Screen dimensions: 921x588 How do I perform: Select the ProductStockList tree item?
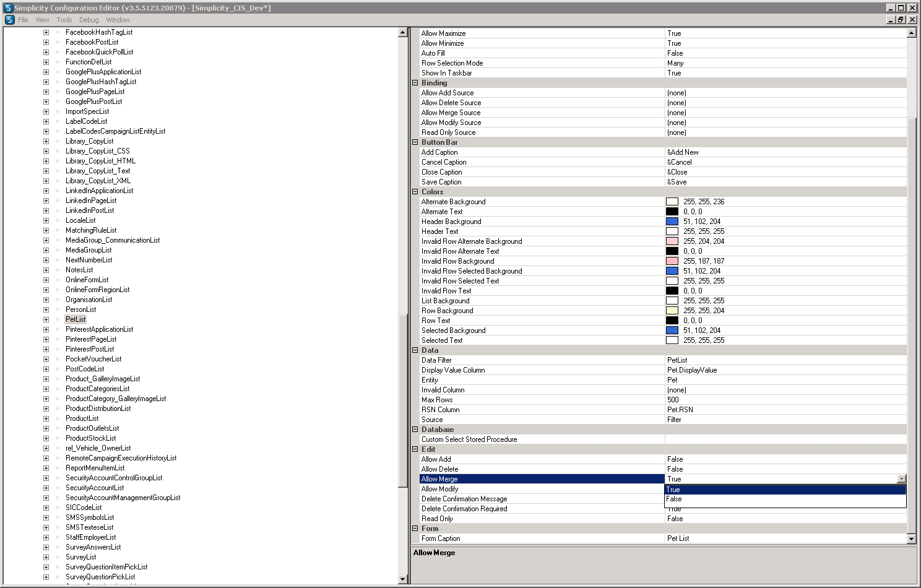pos(91,438)
